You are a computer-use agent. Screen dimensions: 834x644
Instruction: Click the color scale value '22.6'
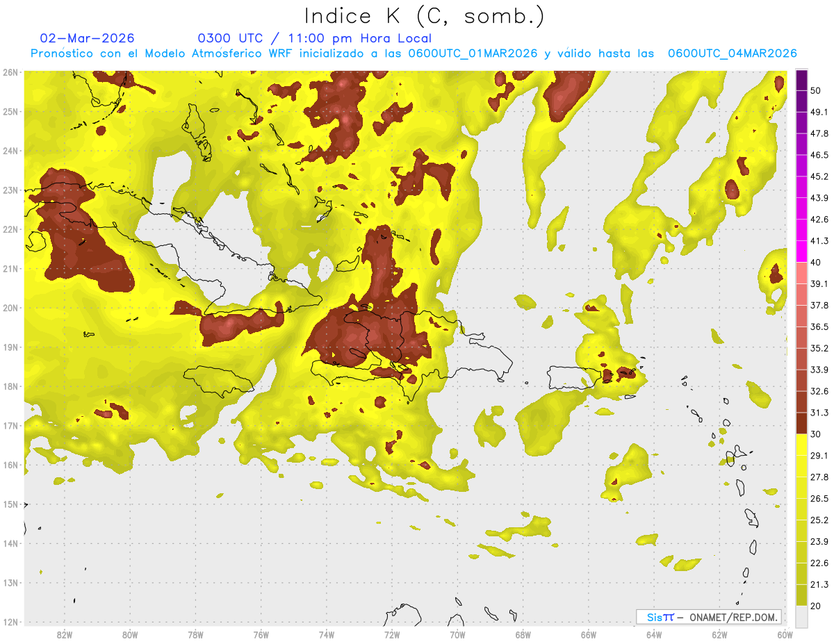(x=819, y=563)
